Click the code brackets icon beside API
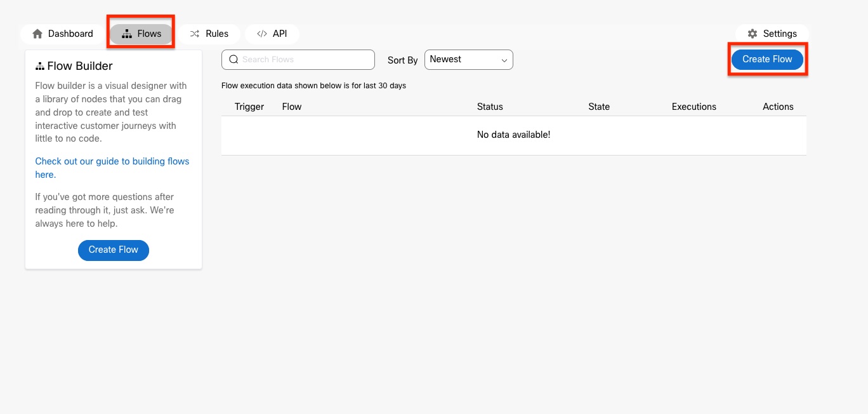Image resolution: width=868 pixels, height=414 pixels. 262,34
